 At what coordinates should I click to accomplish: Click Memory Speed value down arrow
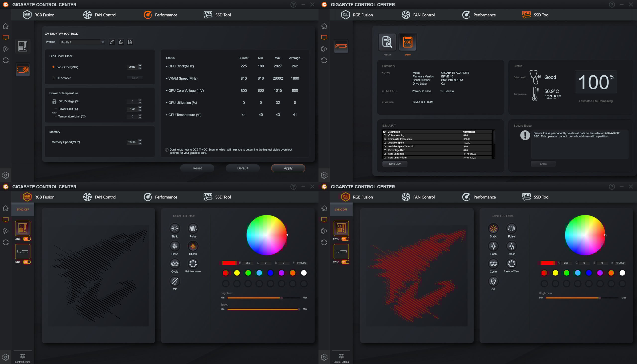140,144
